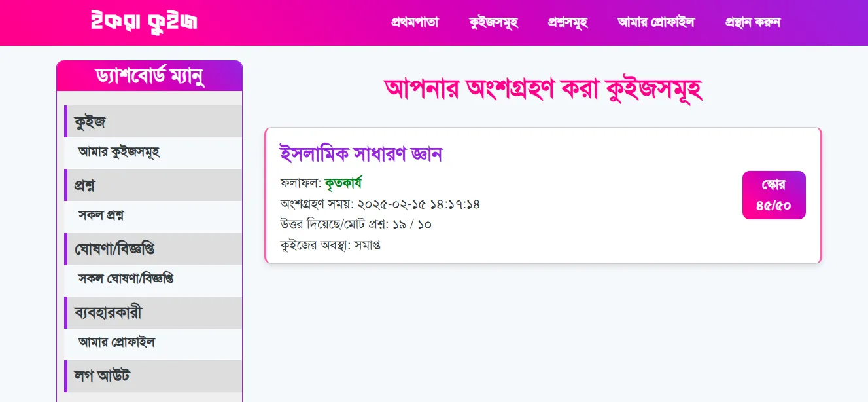
Task: Click প্রস্থান করুন to sign out
Action: [x=752, y=22]
